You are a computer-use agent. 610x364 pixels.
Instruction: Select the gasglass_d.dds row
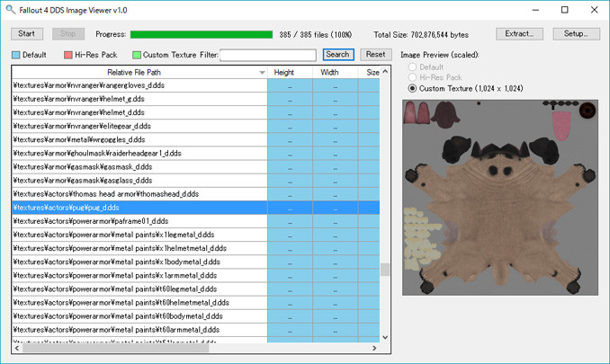pyautogui.click(x=195, y=181)
